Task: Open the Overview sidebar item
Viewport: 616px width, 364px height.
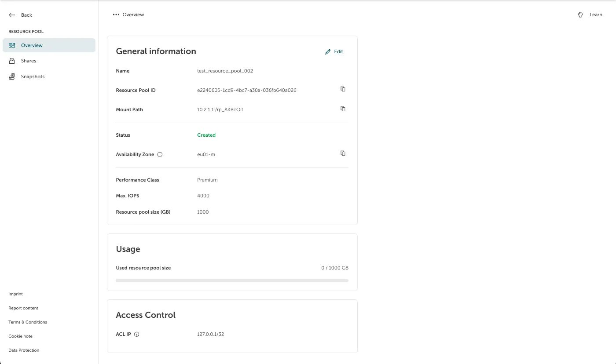Action: pyautogui.click(x=32, y=45)
